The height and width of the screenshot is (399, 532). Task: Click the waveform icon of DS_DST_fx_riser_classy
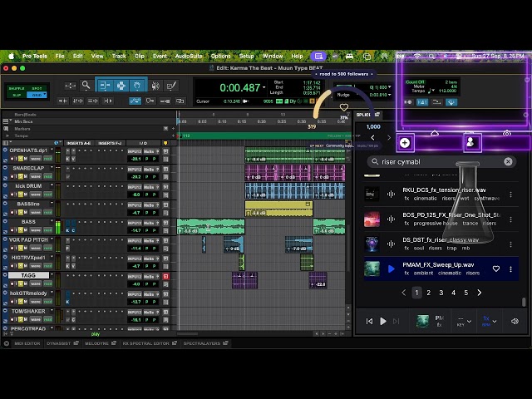pyautogui.click(x=391, y=244)
